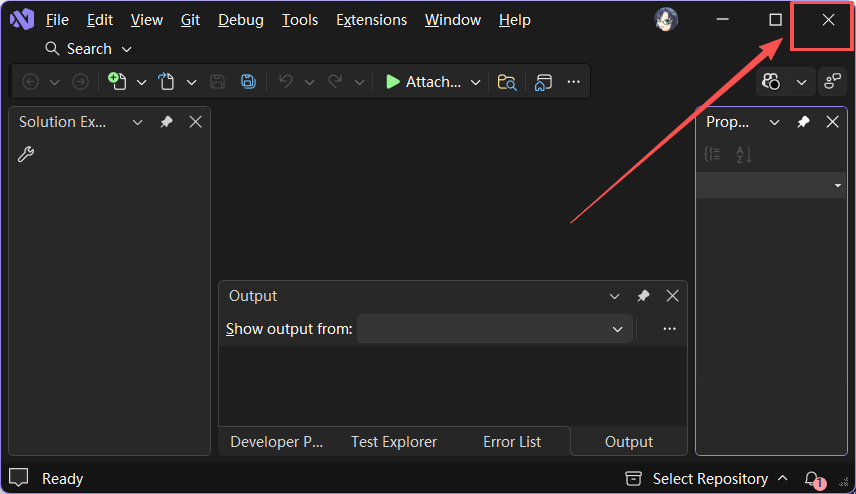Click the Alphabetical sort icon in Properties
This screenshot has width=856, height=494.
pyautogui.click(x=744, y=154)
